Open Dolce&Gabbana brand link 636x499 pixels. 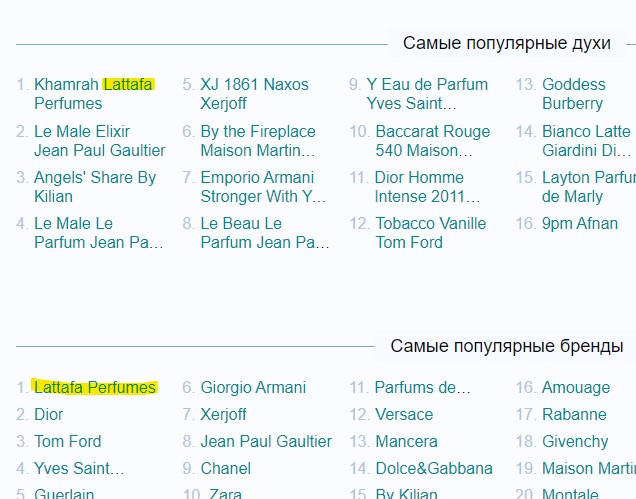(x=434, y=469)
